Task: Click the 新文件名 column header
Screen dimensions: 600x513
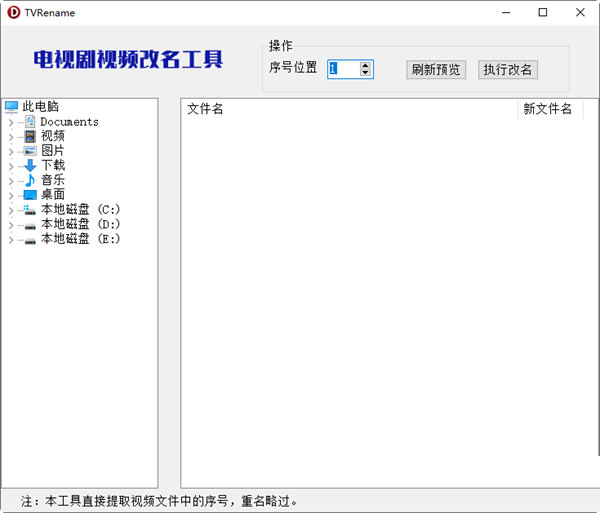Action: click(548, 109)
